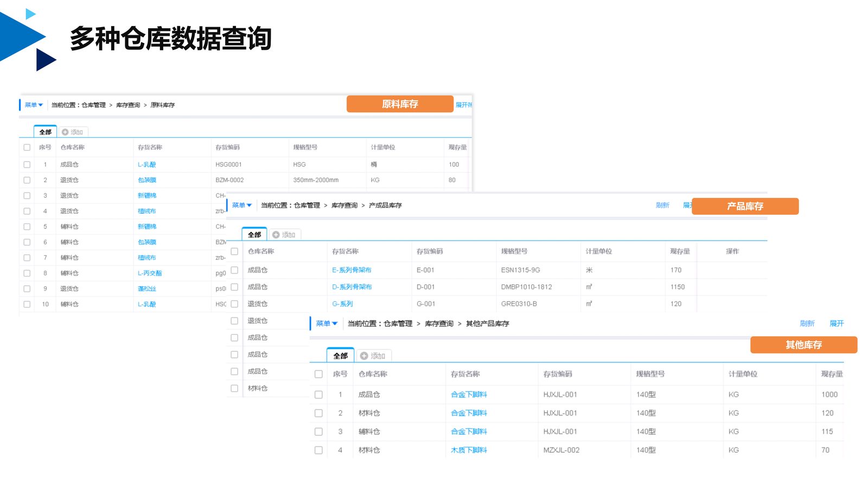Screen dimensions: 868x488
Task: Select the 全部 tab in 产成品库存 window
Action: coord(254,234)
